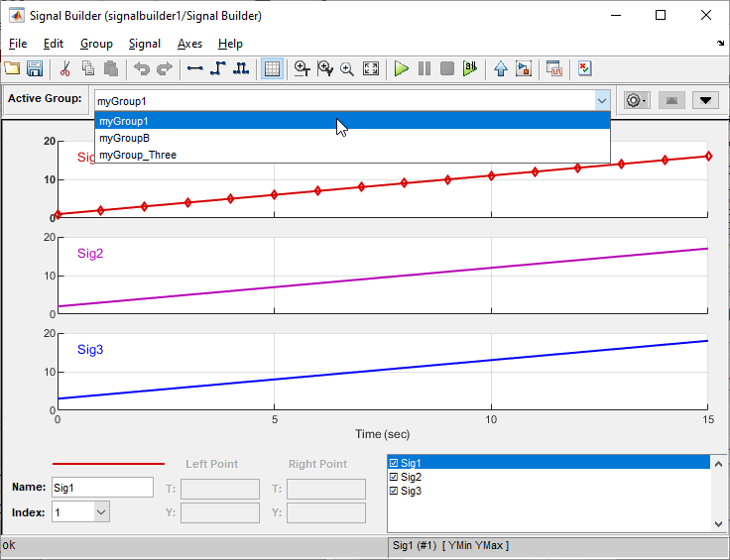Toggle Sig2 checkbox in the signal list
The image size is (730, 560).
394,477
